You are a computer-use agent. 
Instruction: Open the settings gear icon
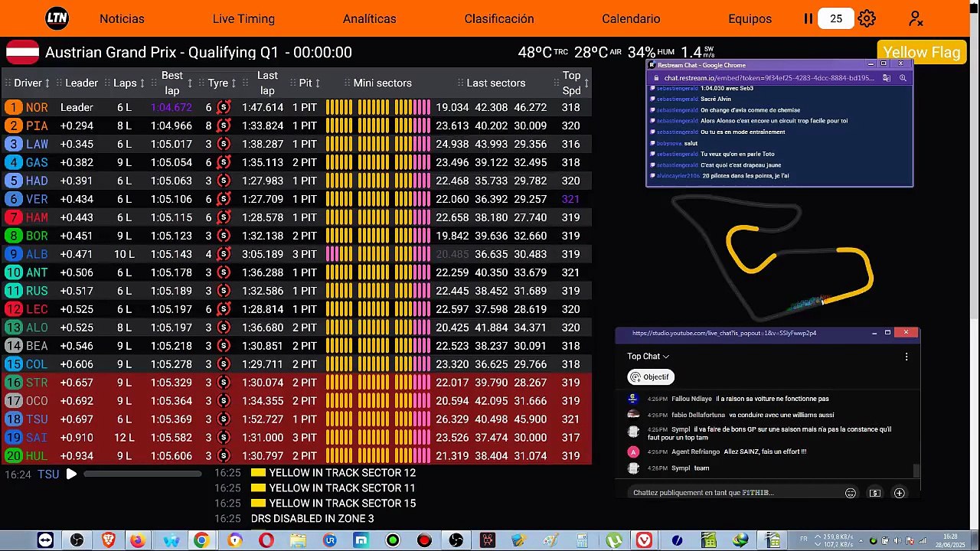(867, 18)
